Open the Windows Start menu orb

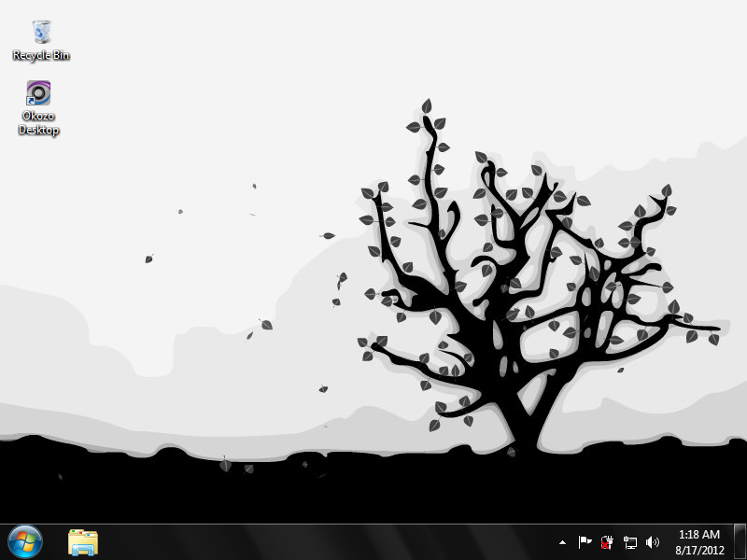point(25,542)
